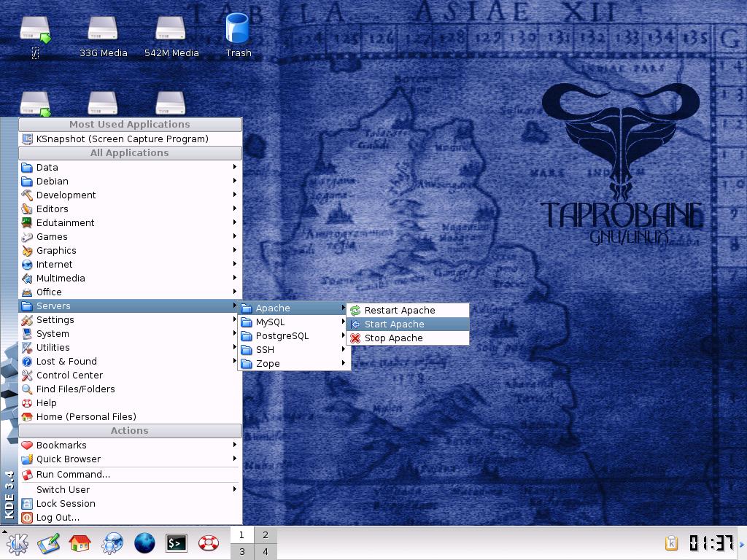Click the panel hide arrow at right edge
This screenshot has height=560, width=747.
tap(742, 543)
